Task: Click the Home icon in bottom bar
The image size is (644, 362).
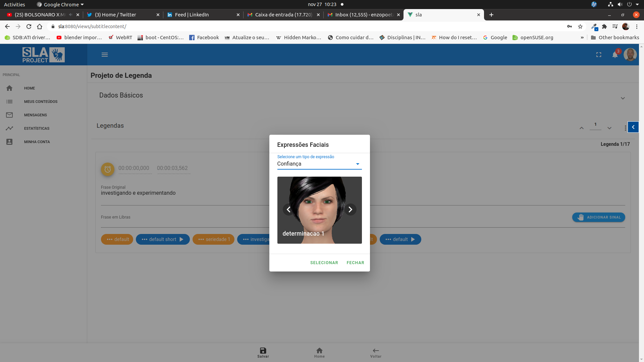Action: (319, 351)
